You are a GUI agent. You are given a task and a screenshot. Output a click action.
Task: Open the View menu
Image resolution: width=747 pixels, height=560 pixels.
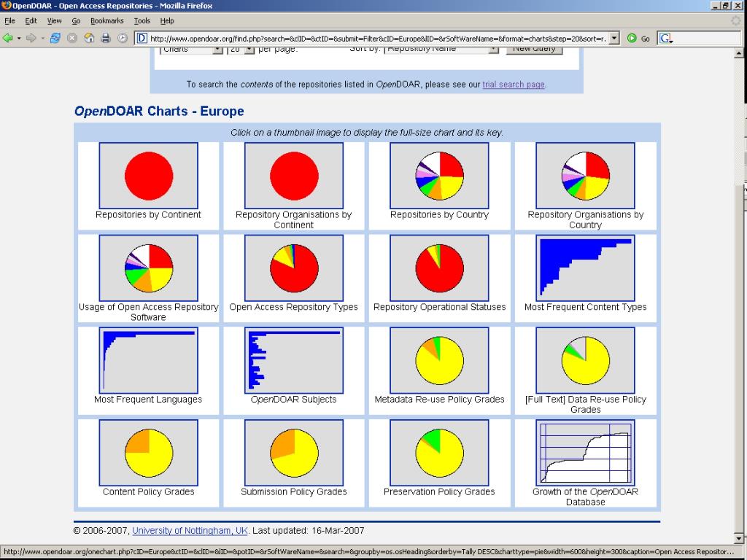point(54,21)
